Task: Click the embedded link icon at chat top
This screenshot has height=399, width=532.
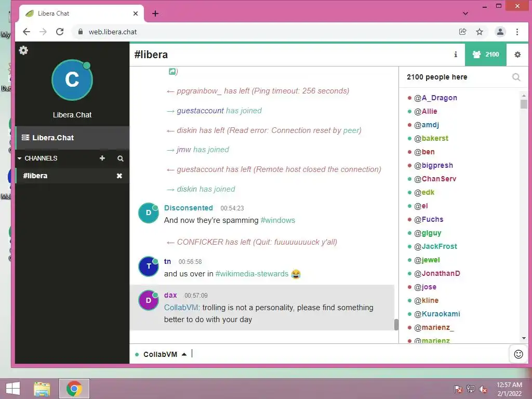Action: [172, 71]
